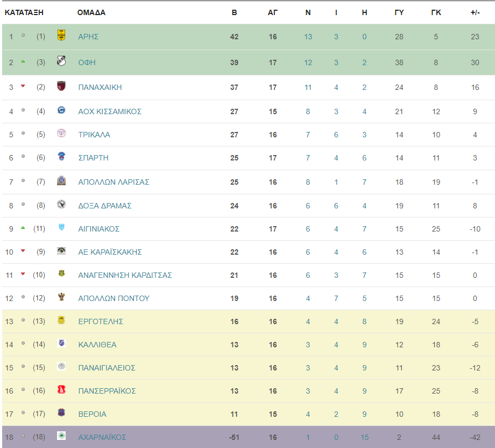
Task: Open the ΒΕΡΟΙΑ team link
Action: 92,414
